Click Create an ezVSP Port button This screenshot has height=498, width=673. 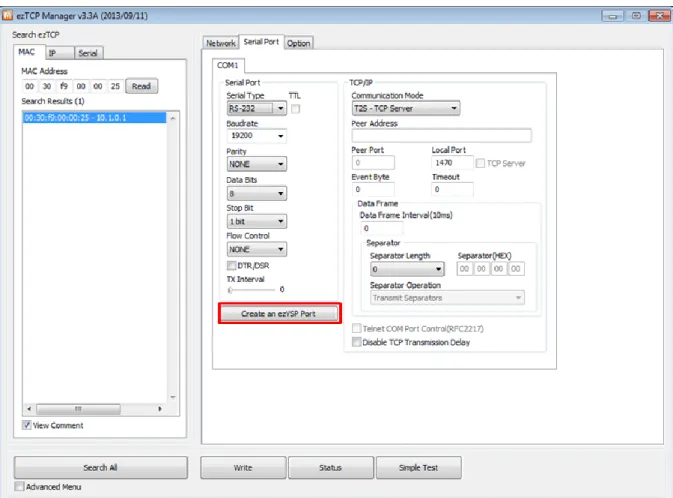[x=279, y=314]
